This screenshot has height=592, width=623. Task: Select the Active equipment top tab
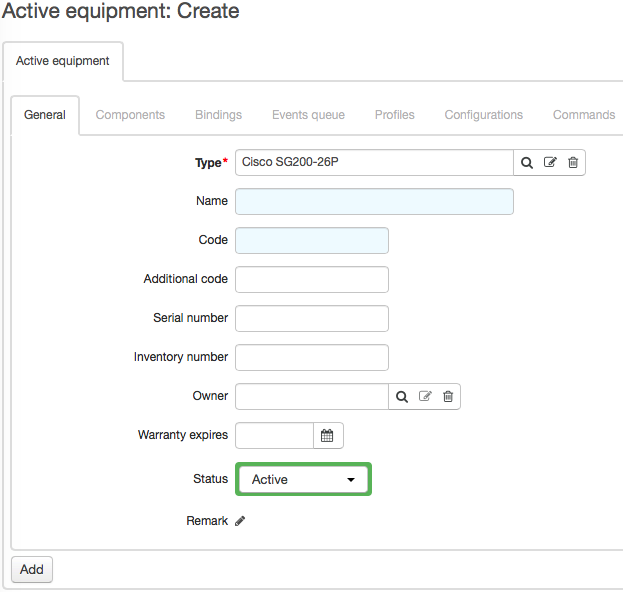63,61
